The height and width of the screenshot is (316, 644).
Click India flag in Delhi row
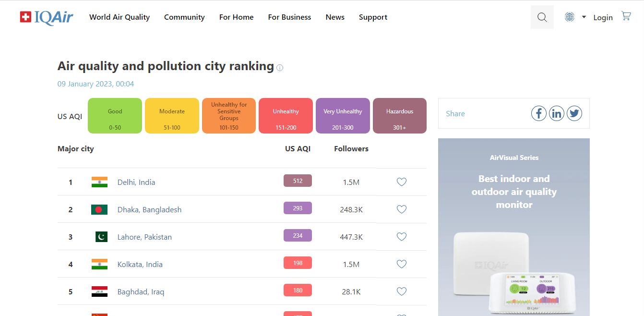pyautogui.click(x=99, y=182)
